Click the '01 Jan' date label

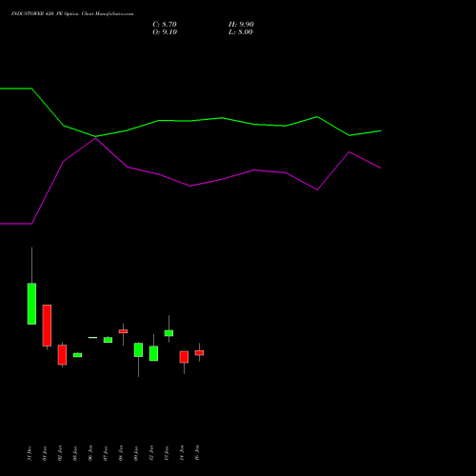pos(45,453)
